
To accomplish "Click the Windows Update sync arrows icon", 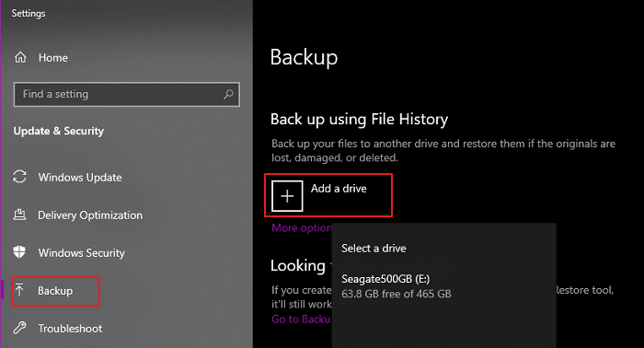I will [19, 177].
